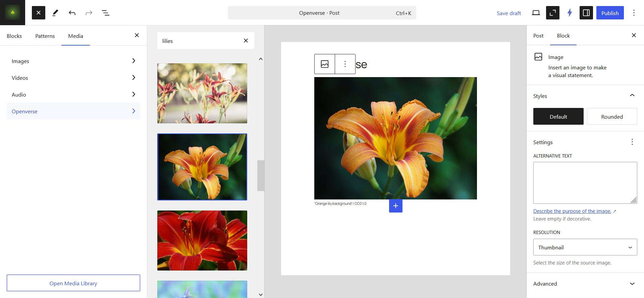Click the WordPress site logo icon
The height and width of the screenshot is (298, 644).
pyautogui.click(x=12, y=12)
